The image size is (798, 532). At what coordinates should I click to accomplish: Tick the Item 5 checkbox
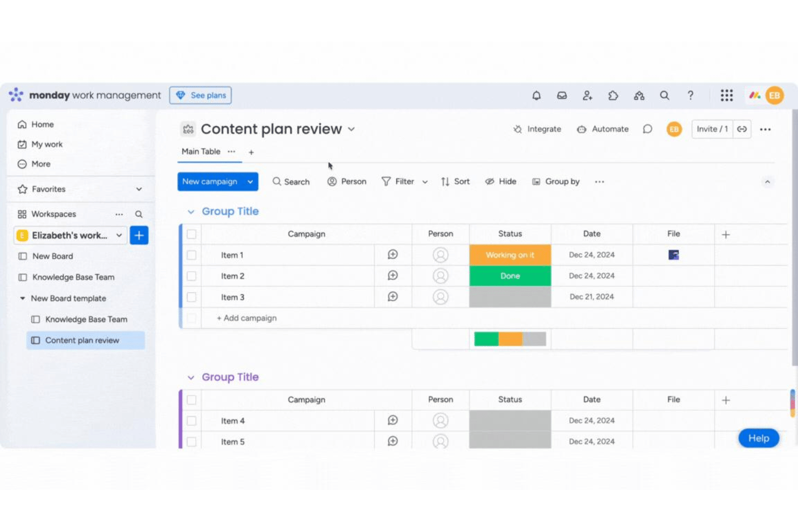(191, 442)
